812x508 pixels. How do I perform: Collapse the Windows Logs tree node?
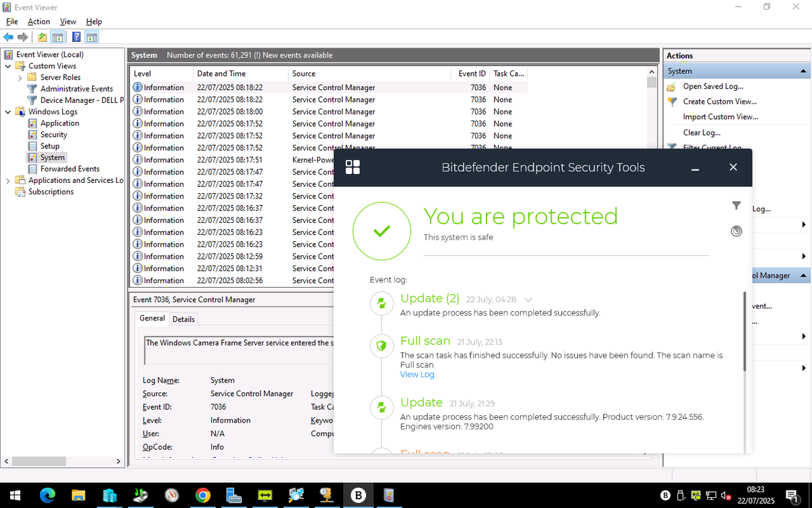click(7, 112)
